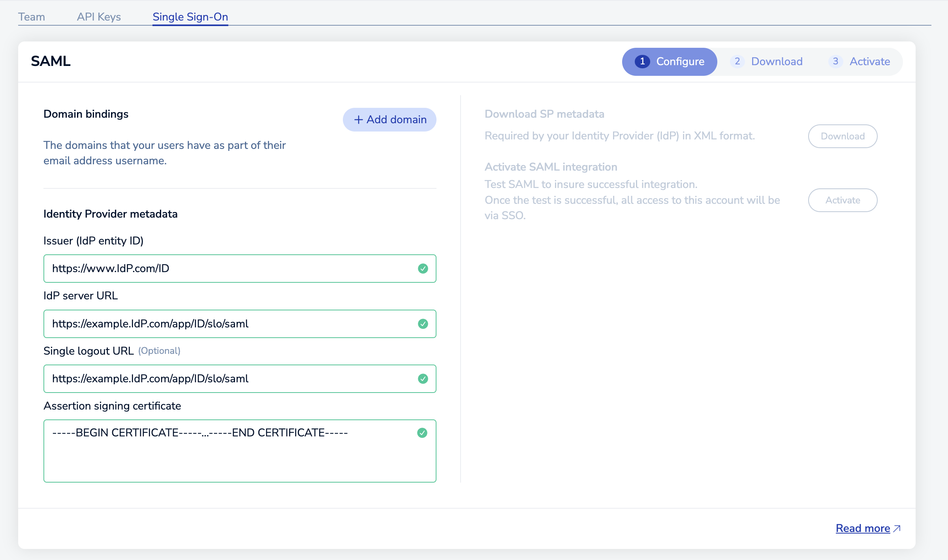Click into the IdP server URL input
This screenshot has width=948, height=560.
pyautogui.click(x=229, y=324)
